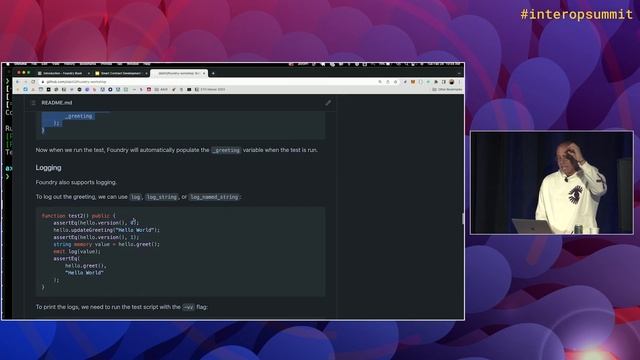Click the page's vertical scrollbar thumb
This screenshot has height=360, width=640.
pos(462,218)
